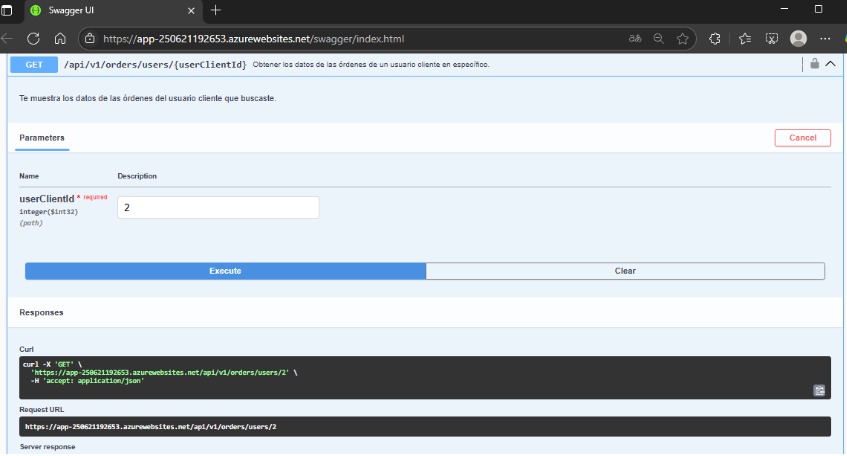Click the GET method badge
Screen dimensions: 847x456
point(34,65)
